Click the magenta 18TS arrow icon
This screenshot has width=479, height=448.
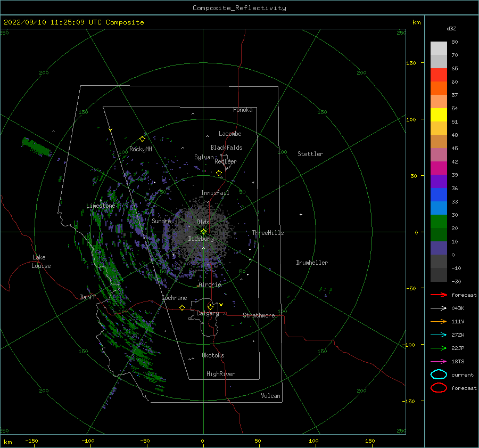439,362
